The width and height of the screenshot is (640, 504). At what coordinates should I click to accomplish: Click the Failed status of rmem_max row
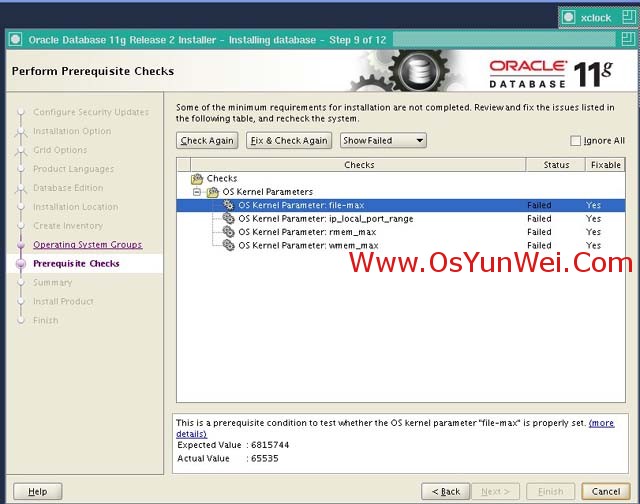[539, 232]
